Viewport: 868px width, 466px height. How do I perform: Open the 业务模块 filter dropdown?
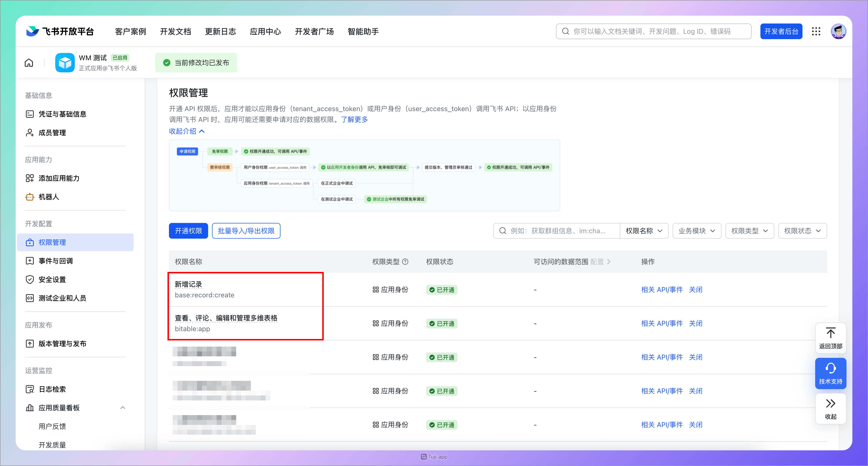click(x=697, y=231)
